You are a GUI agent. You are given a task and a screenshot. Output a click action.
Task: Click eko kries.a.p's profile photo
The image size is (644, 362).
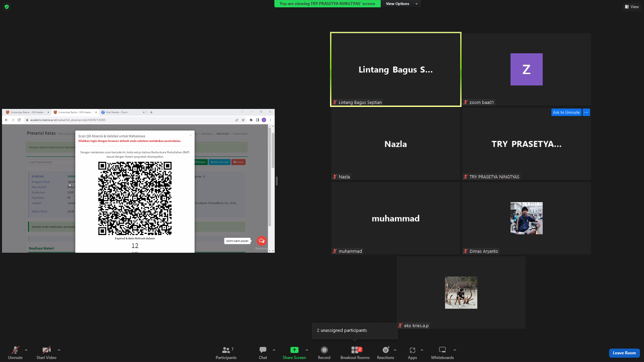[461, 293]
